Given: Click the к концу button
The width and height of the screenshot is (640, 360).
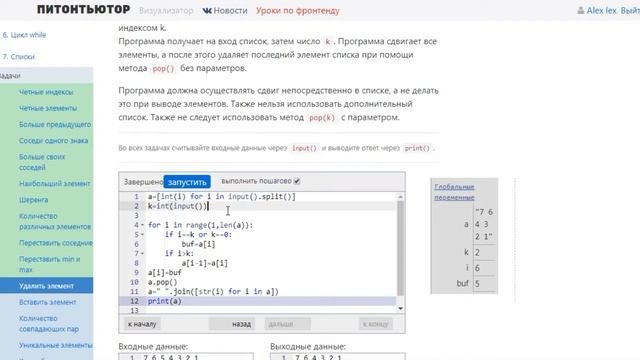Looking at the screenshot, I should pos(376,324).
